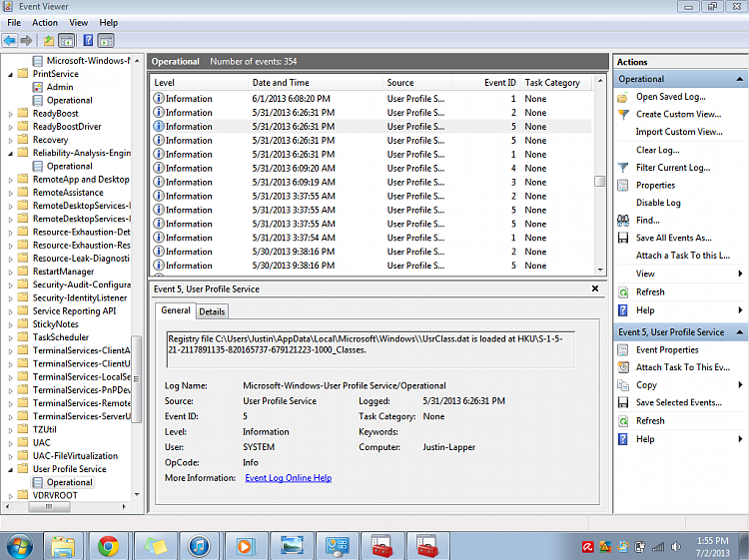Sort events by the Level column header
Image resolution: width=749 pixels, height=560 pixels.
[199, 83]
